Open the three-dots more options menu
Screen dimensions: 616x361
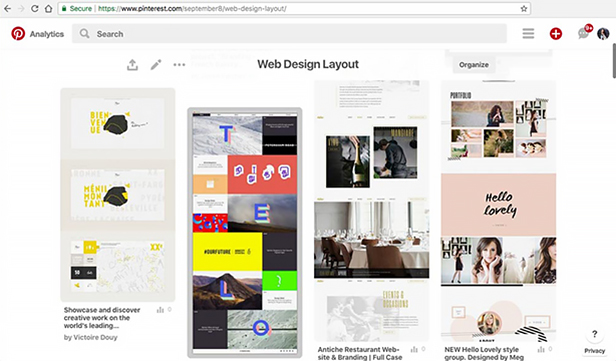(x=179, y=65)
